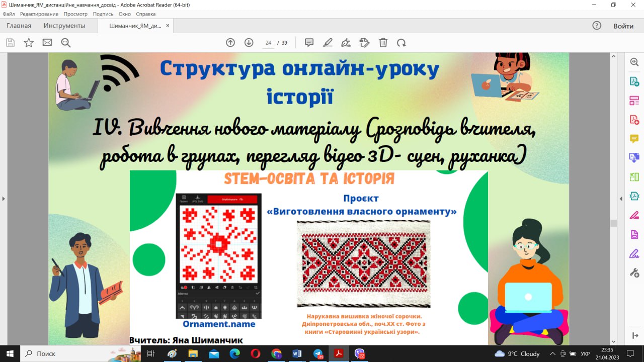Open Combine Files tool in right pane
Image resolution: width=644 pixels, height=362 pixels.
pos(634,158)
